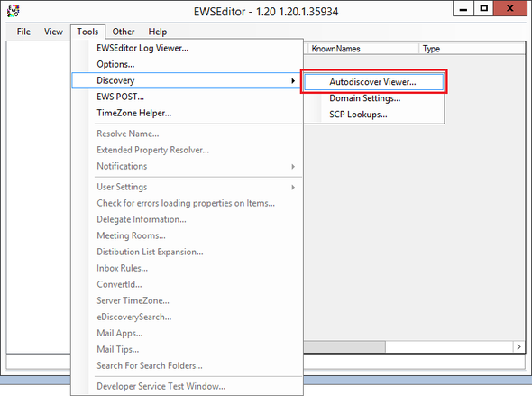Image resolution: width=532 pixels, height=396 pixels.
Task: Choose EWSEditor Log Viewer menu entry
Action: [188, 48]
